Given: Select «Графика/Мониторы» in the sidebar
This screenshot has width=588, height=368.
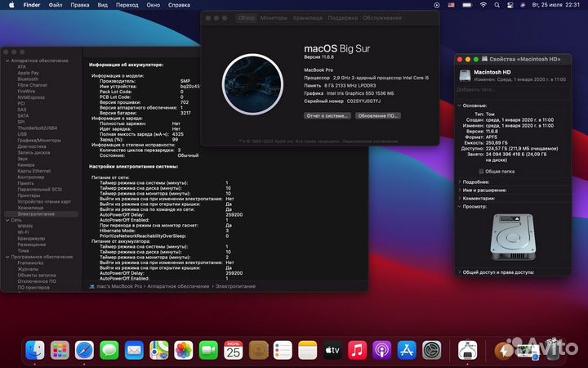Looking at the screenshot, I should pos(39,140).
